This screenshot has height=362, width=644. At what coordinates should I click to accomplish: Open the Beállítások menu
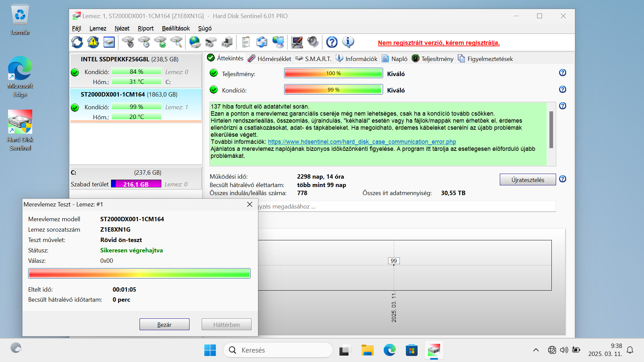175,28
